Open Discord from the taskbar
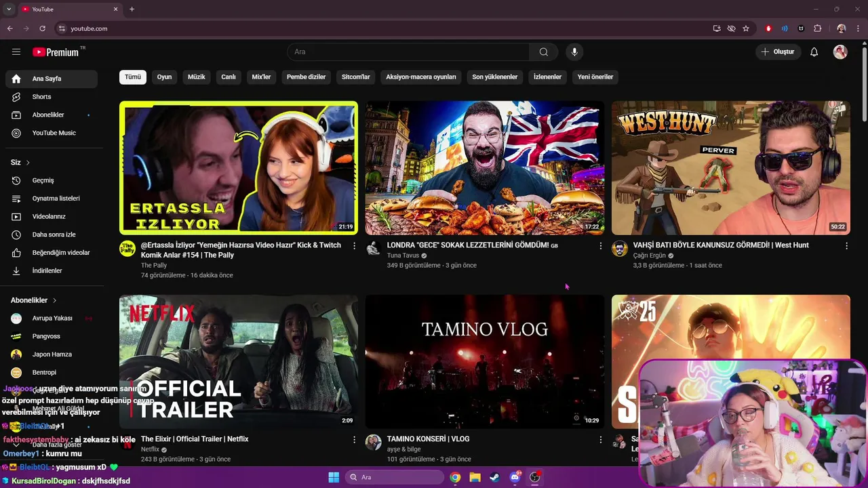Screen dimensions: 868x488 (x=515, y=477)
